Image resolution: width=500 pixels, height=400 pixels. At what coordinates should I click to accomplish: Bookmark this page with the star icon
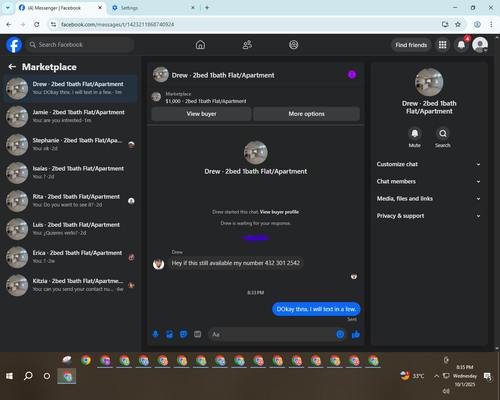458,24
